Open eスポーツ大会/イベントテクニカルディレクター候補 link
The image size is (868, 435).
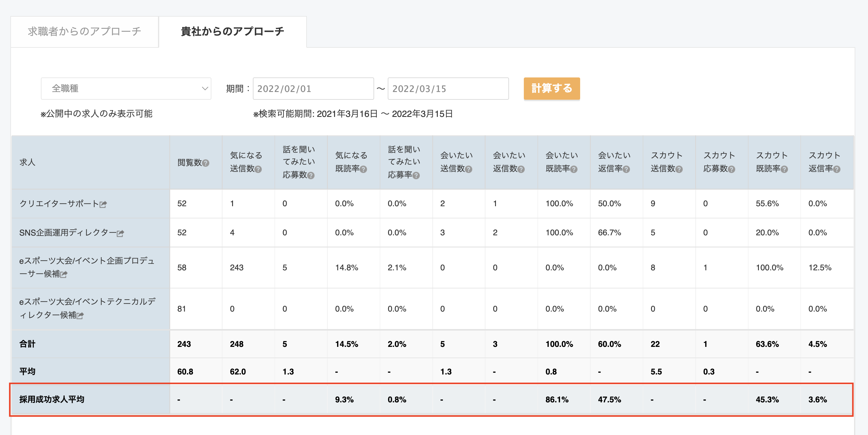[x=87, y=308]
